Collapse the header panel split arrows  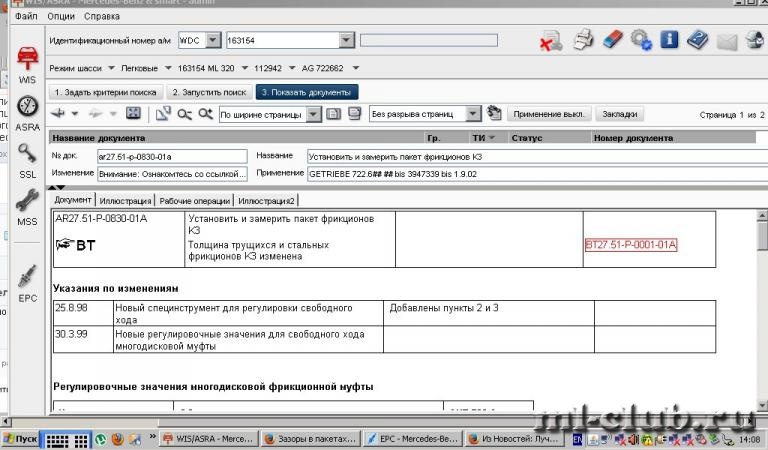56,188
